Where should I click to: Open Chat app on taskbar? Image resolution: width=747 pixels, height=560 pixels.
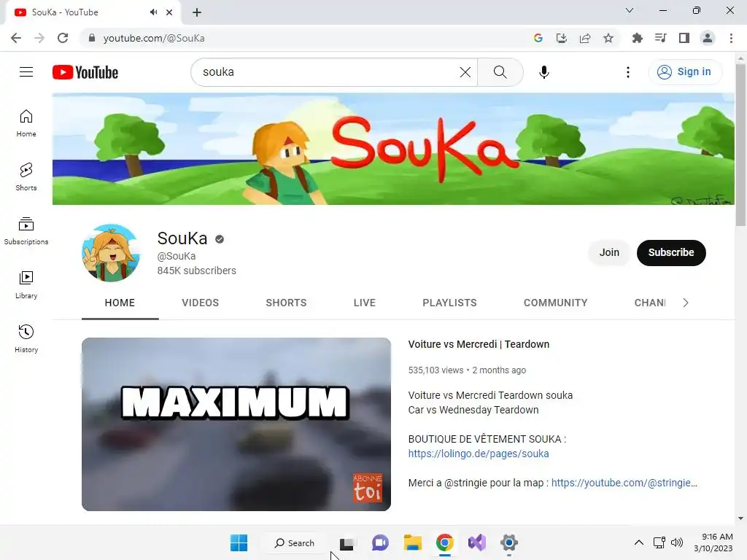(380, 542)
